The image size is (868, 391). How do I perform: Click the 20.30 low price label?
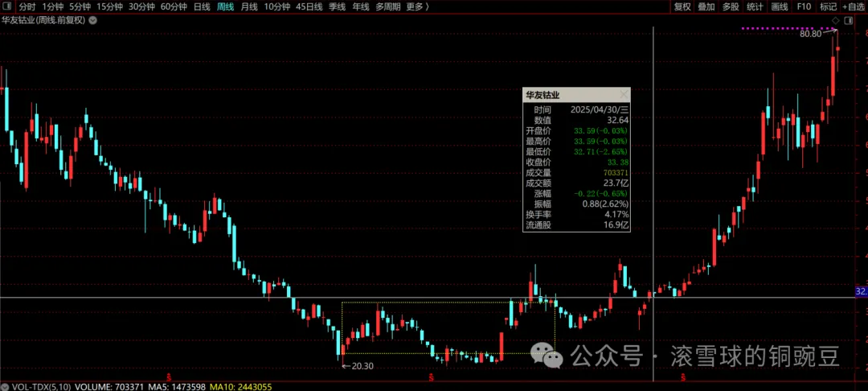(363, 366)
